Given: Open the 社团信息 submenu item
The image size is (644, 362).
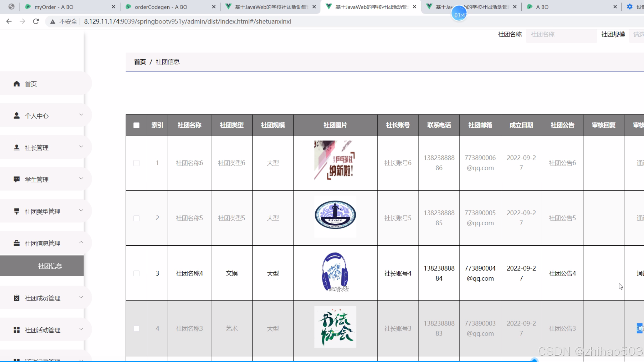Looking at the screenshot, I should 50,266.
